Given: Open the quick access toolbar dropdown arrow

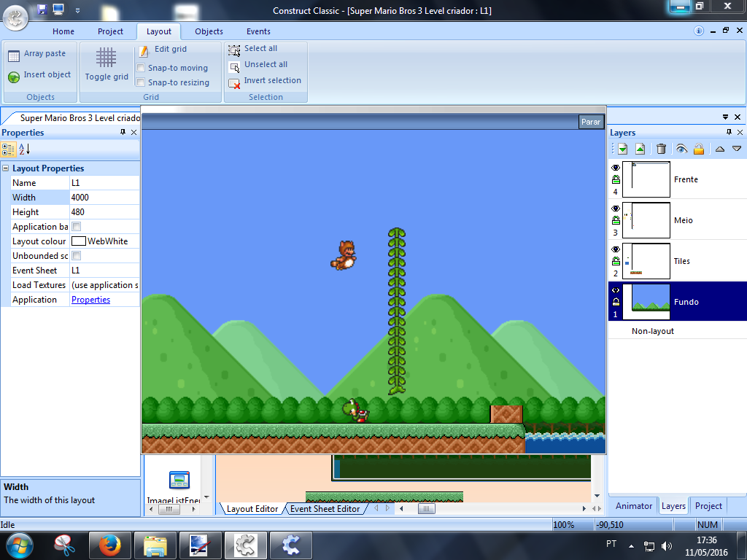Looking at the screenshot, I should (x=77, y=10).
